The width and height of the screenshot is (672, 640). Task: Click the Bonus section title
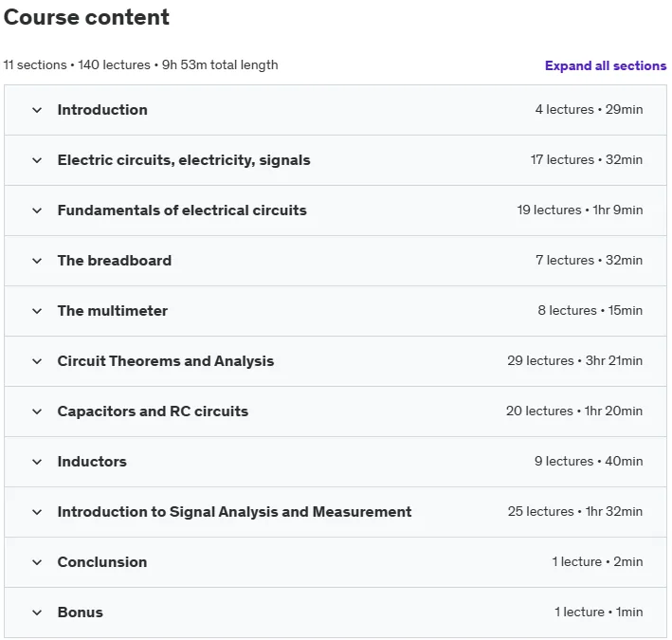pos(81,613)
